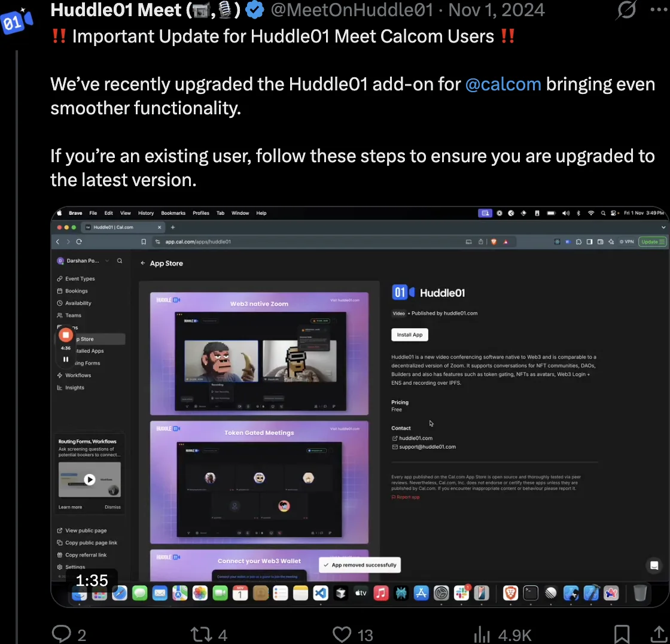Viewport: 670px width, 644px height.
Task: Open the huddle01.com contact link
Action: tap(415, 438)
